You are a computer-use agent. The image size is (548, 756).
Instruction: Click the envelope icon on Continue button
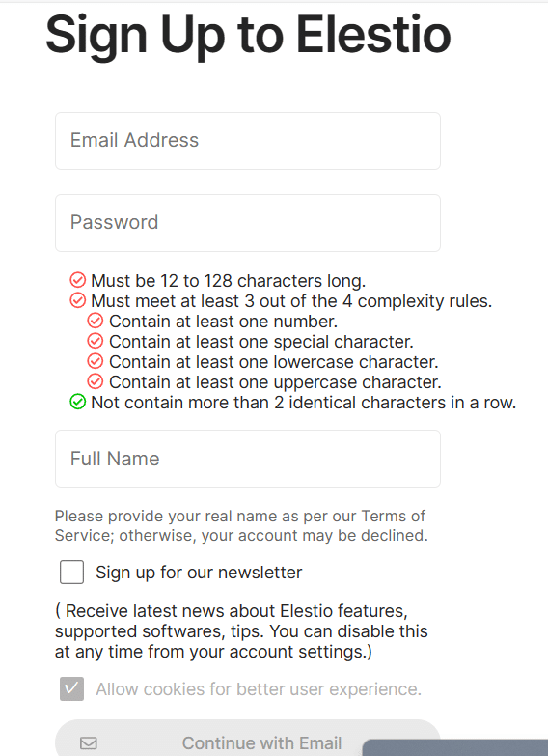point(89,743)
